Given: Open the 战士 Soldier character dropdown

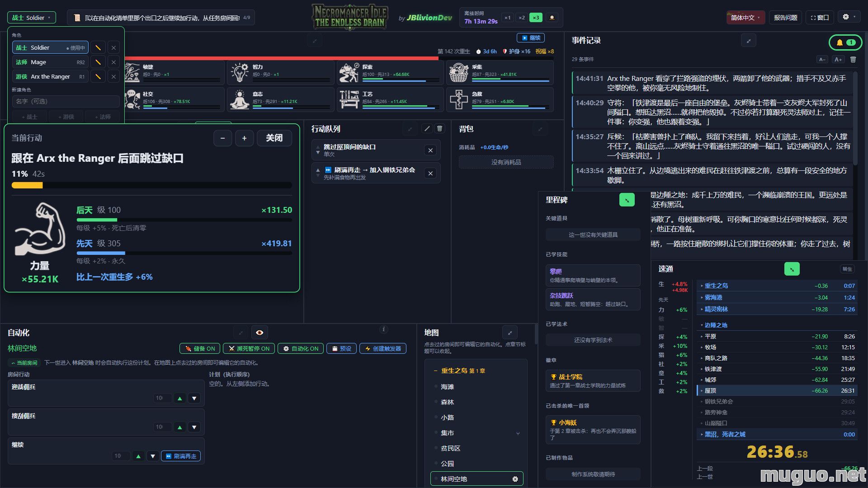Looking at the screenshot, I should pyautogui.click(x=32, y=18).
